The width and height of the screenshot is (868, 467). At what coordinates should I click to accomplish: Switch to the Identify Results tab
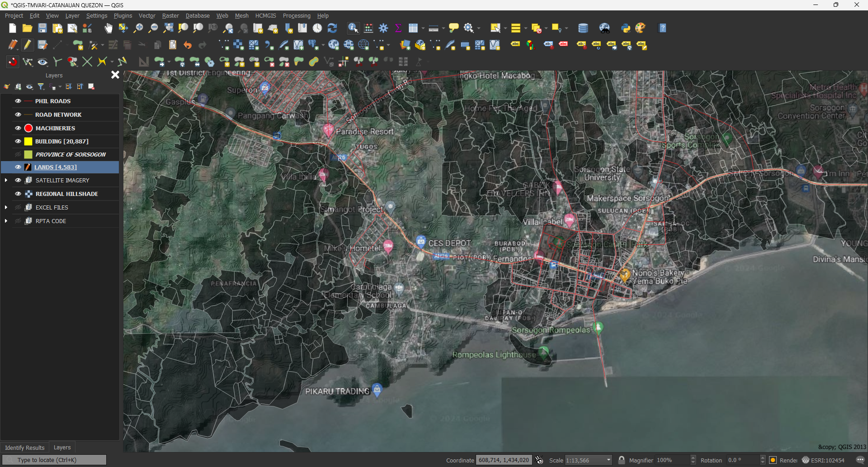tap(24, 448)
